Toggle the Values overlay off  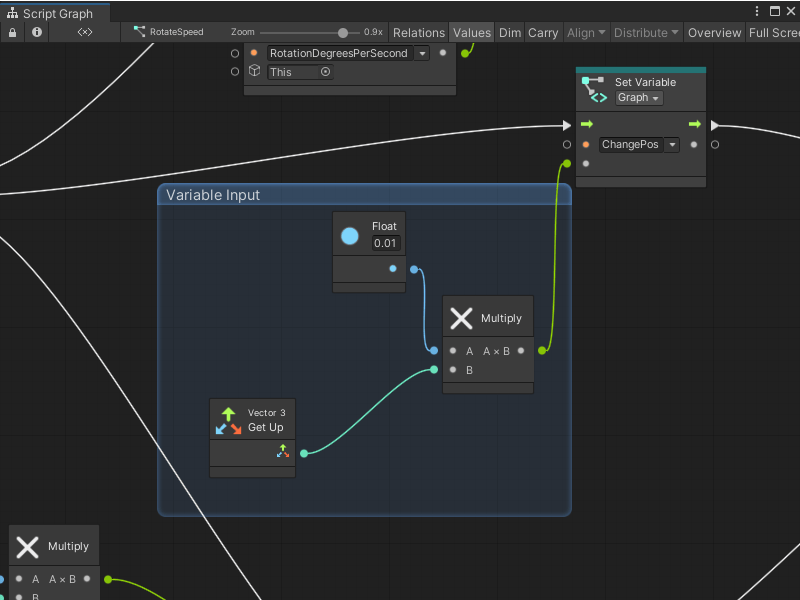471,32
